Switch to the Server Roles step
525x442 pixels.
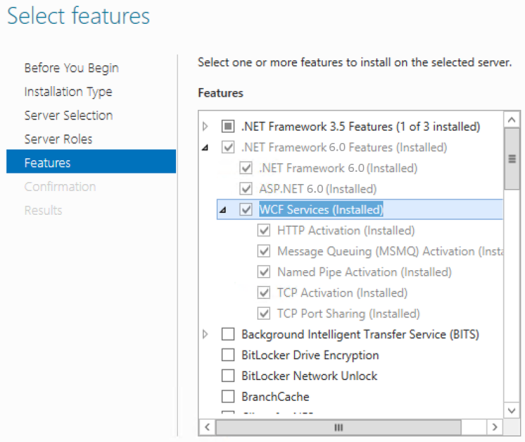click(58, 139)
